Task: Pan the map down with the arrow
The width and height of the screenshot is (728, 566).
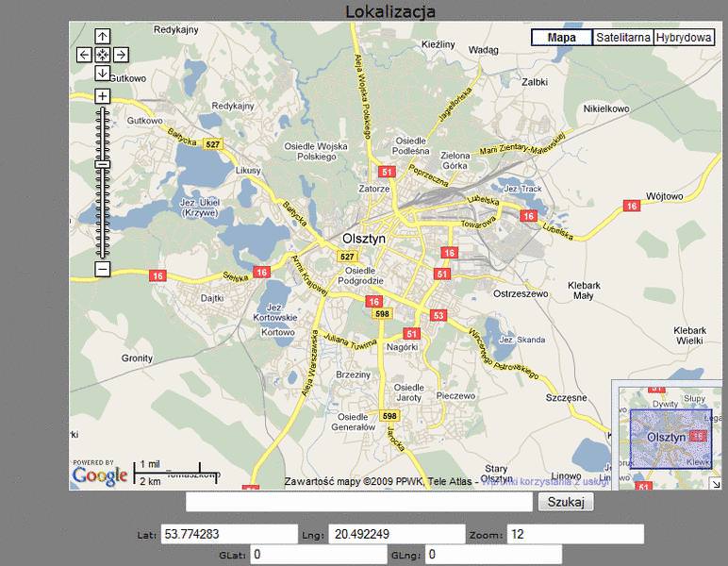Action: [103, 73]
